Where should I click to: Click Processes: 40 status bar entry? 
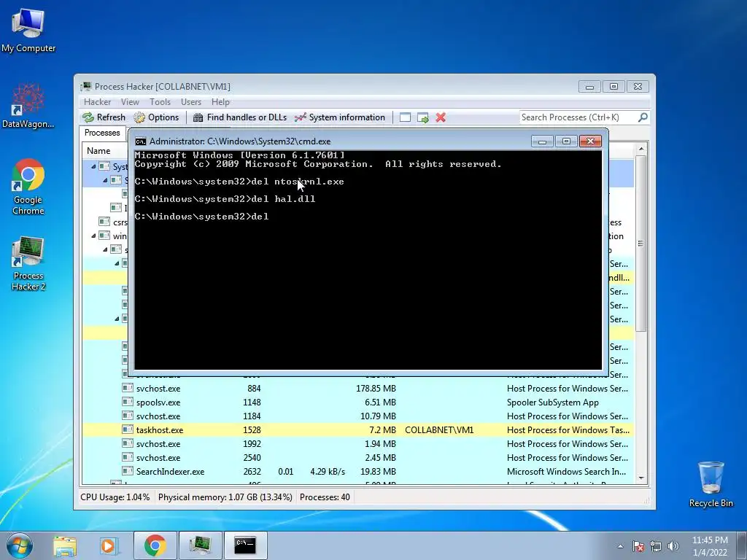[325, 497]
